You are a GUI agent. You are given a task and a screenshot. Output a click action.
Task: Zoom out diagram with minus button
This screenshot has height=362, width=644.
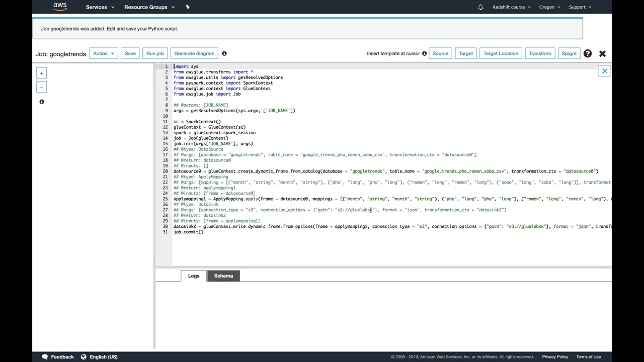[42, 87]
